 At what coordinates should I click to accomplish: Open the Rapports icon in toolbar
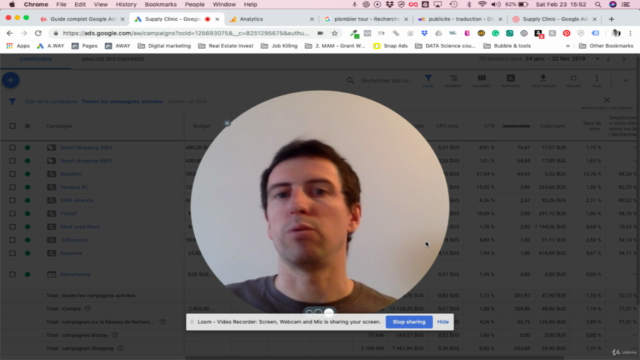(x=511, y=80)
